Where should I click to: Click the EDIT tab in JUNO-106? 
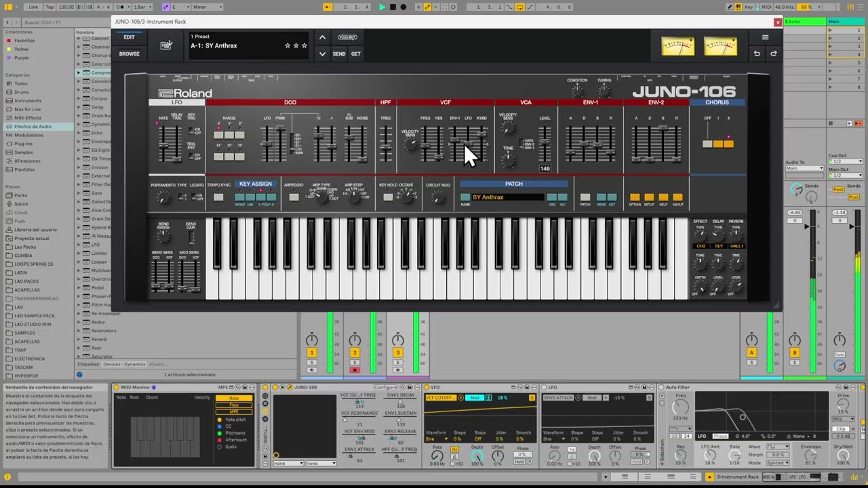click(x=129, y=37)
